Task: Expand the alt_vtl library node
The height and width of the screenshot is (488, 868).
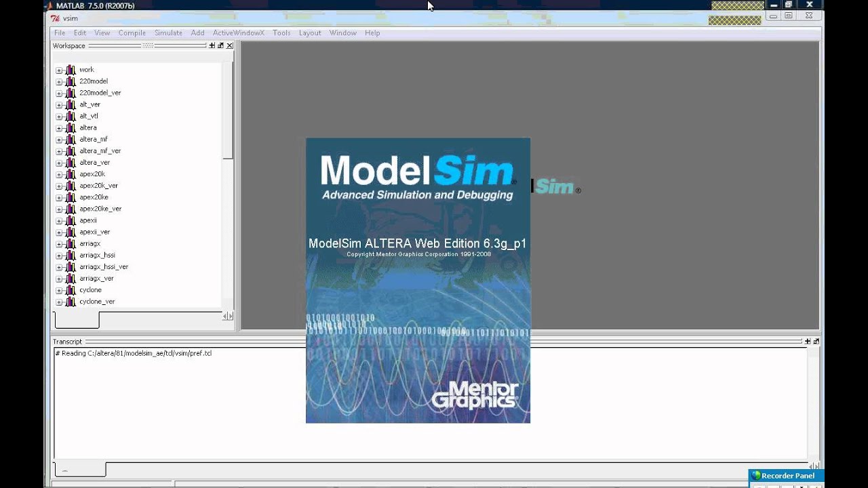Action: click(x=59, y=116)
